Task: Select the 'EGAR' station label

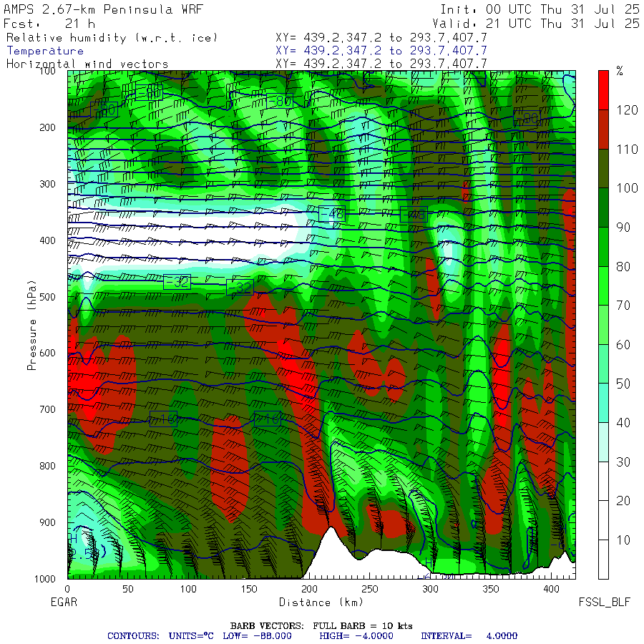Action: 64,602
